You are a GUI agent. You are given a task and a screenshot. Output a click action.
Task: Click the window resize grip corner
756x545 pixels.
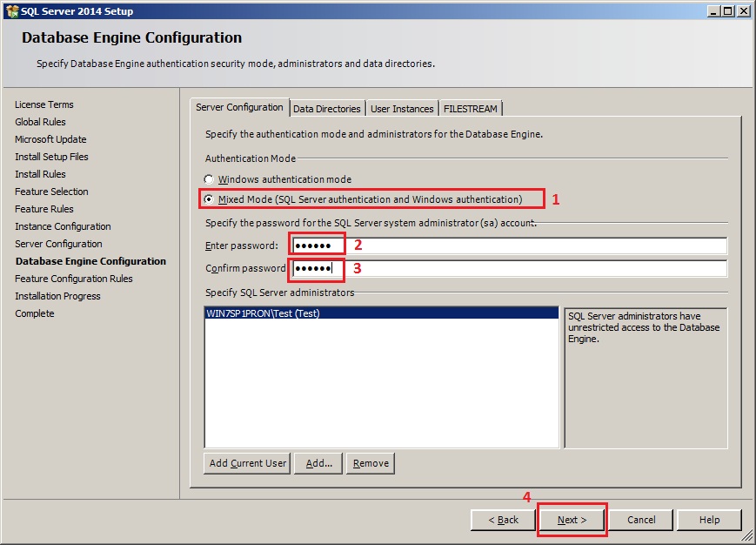click(747, 535)
